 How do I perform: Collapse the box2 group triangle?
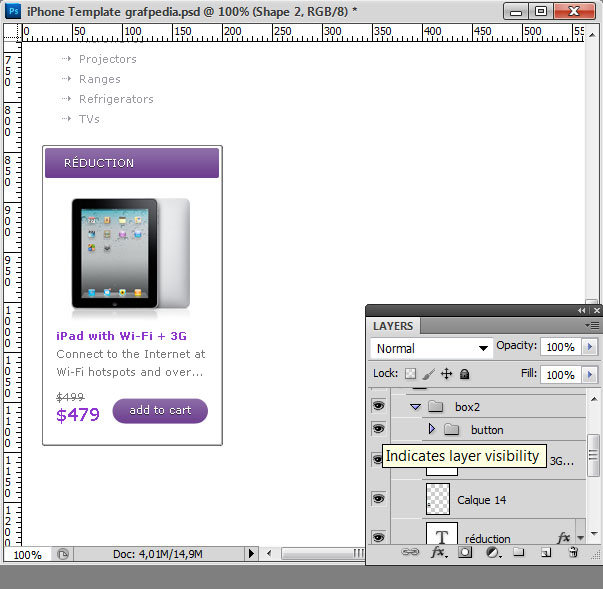[x=415, y=406]
